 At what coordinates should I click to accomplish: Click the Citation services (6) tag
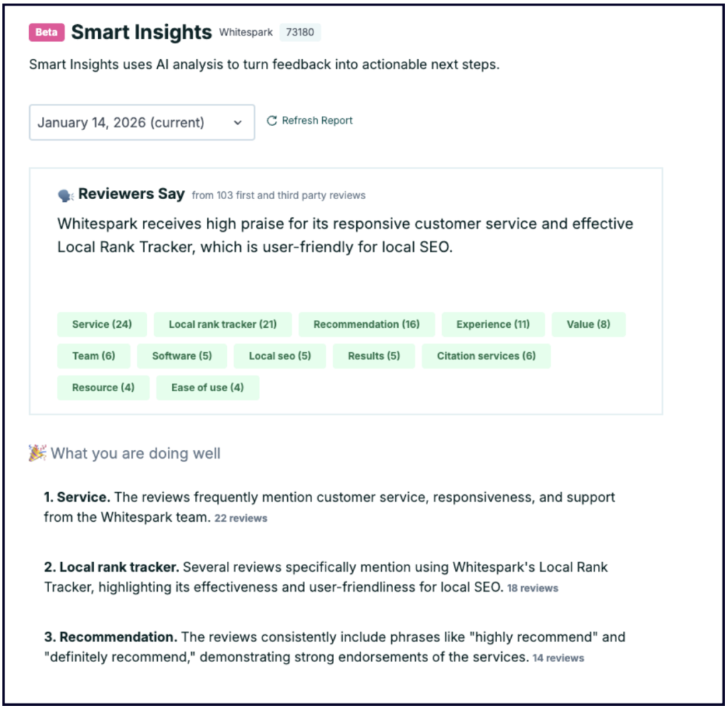[x=486, y=356]
